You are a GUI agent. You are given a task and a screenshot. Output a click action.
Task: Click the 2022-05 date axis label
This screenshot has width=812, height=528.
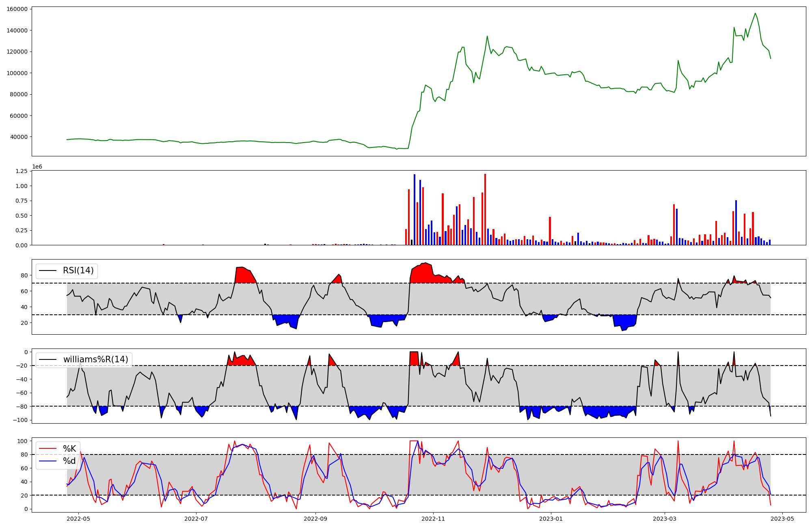pos(78,519)
